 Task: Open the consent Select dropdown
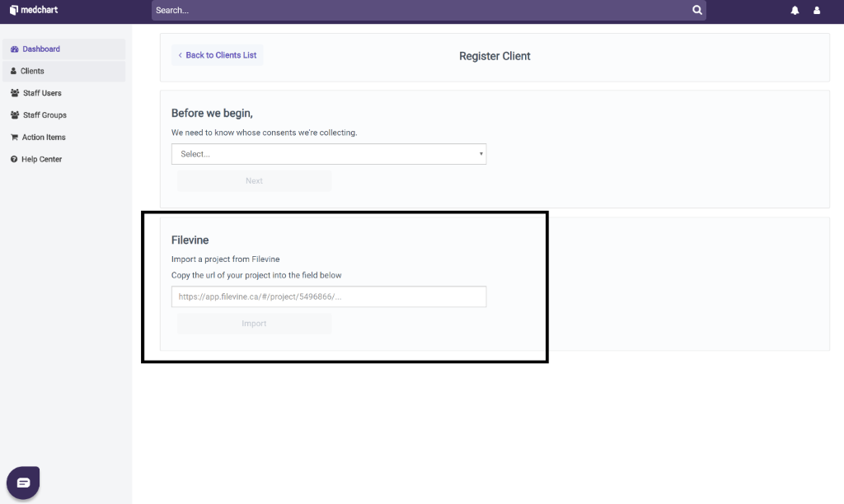pos(329,154)
